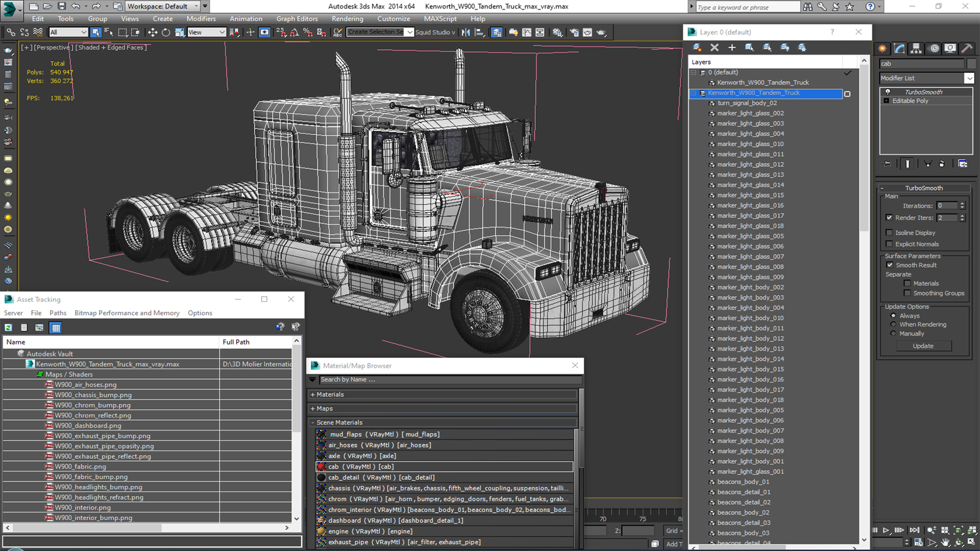Check Separate by Materials option
The image size is (980, 551).
[x=907, y=283]
